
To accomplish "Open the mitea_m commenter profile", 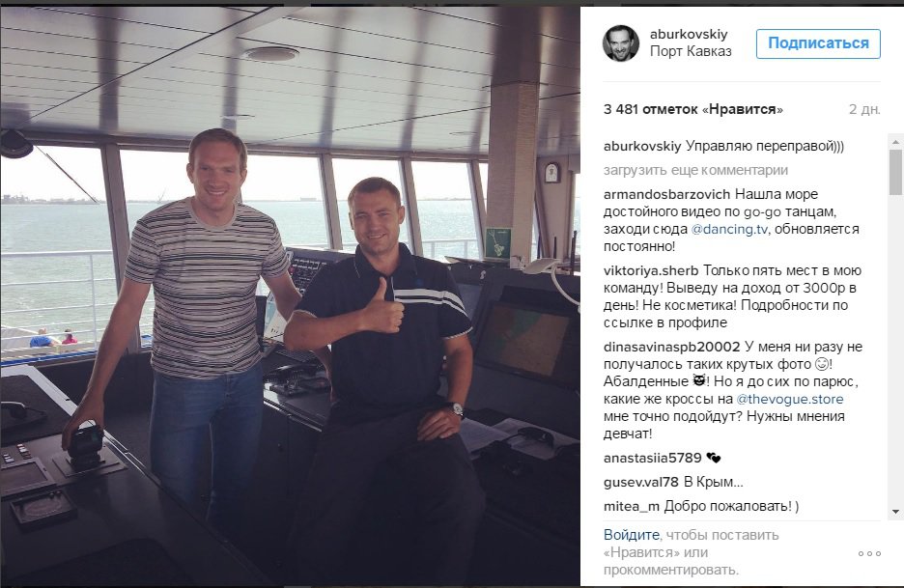I will coord(632,506).
